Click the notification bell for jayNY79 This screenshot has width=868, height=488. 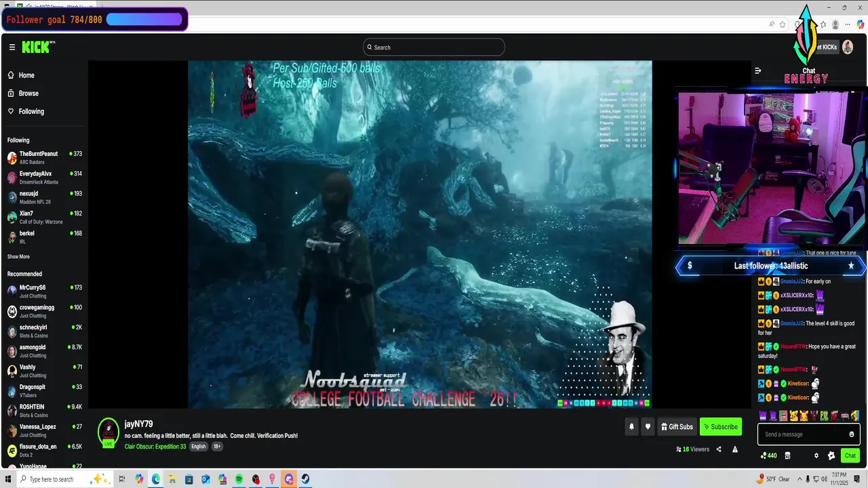pyautogui.click(x=631, y=427)
